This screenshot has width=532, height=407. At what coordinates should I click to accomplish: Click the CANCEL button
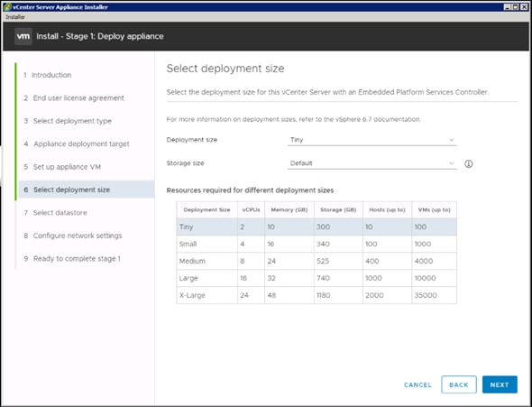tap(417, 385)
